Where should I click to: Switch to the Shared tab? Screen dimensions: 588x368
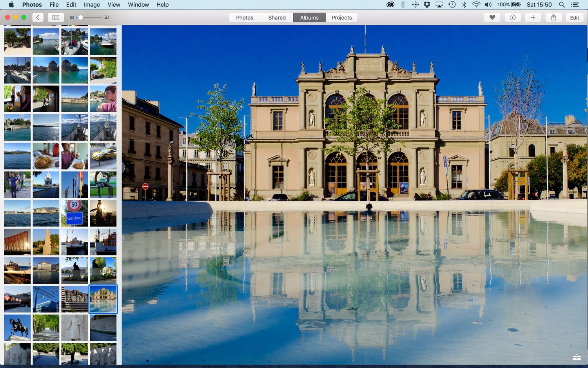click(x=277, y=17)
